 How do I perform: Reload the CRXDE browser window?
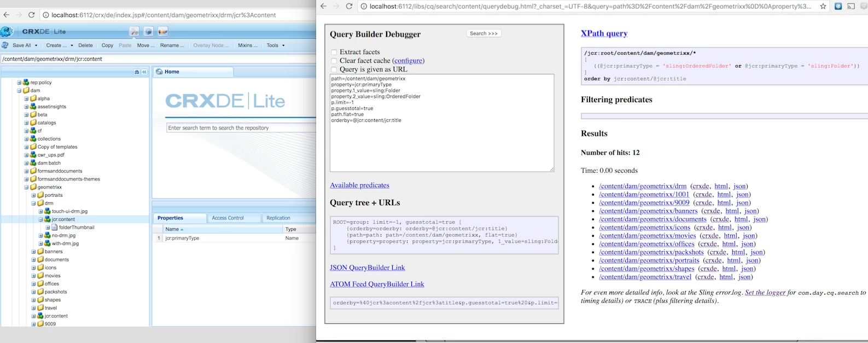click(x=31, y=15)
